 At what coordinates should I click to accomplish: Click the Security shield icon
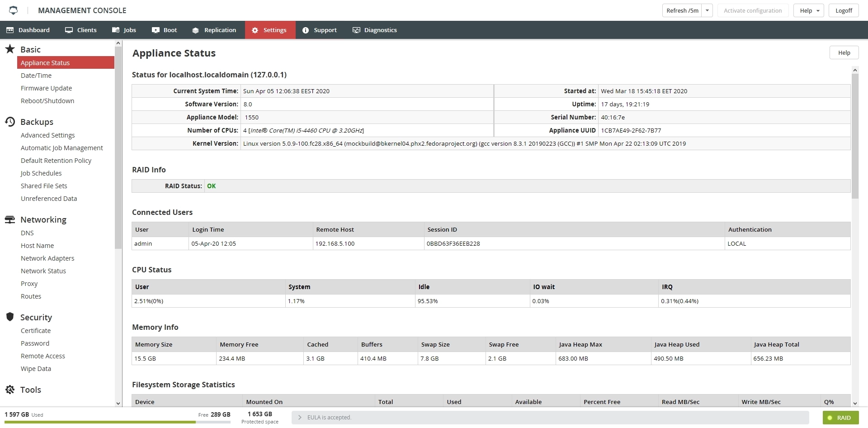(x=10, y=317)
